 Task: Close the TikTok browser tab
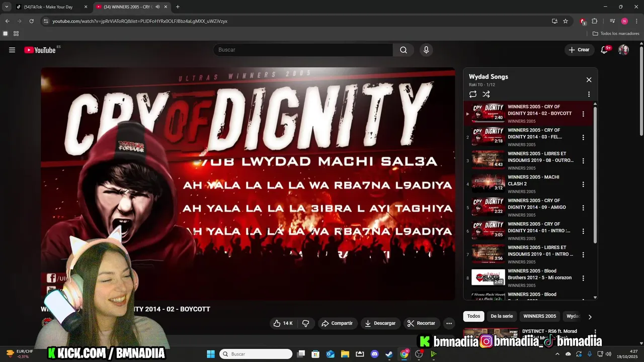coord(86,7)
